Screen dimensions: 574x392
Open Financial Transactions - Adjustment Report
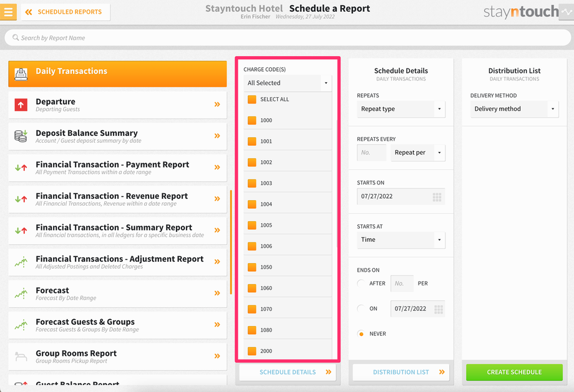pos(117,262)
